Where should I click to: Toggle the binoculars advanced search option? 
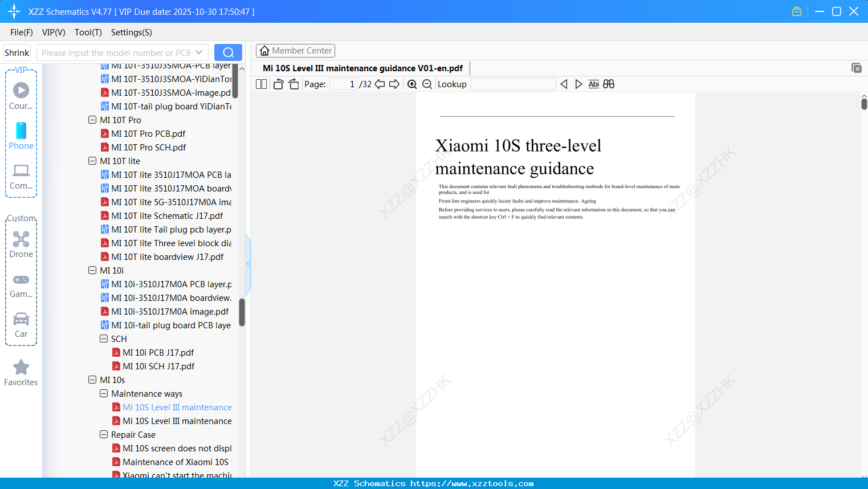pyautogui.click(x=609, y=84)
